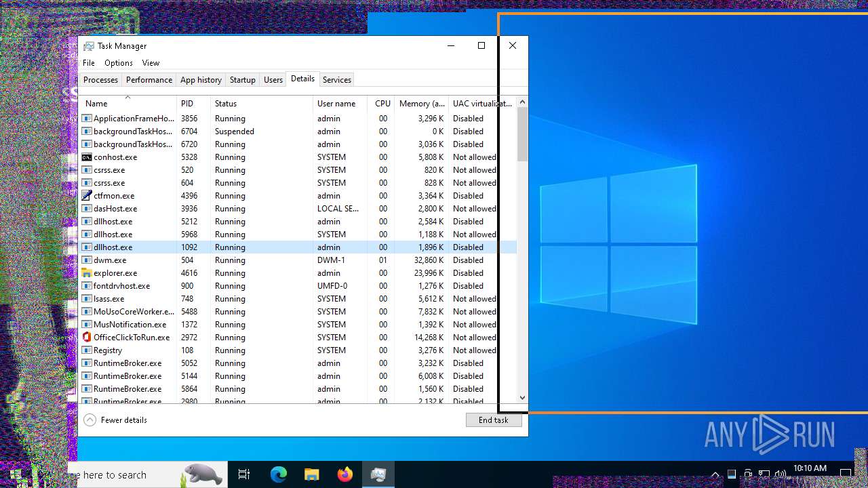Click the UMFD-0 user name cell
The height and width of the screenshot is (488, 868).
[332, 286]
